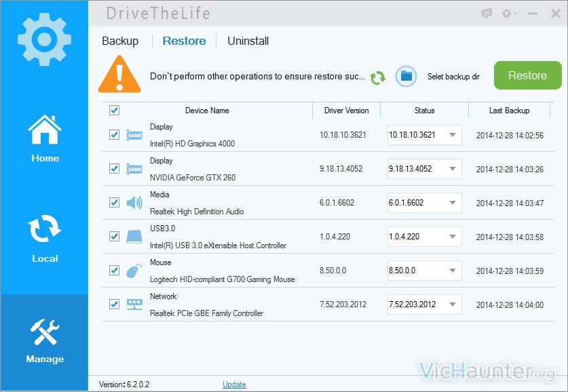This screenshot has height=392, width=568.
Task: Open the feedback message icon
Action: 487,14
